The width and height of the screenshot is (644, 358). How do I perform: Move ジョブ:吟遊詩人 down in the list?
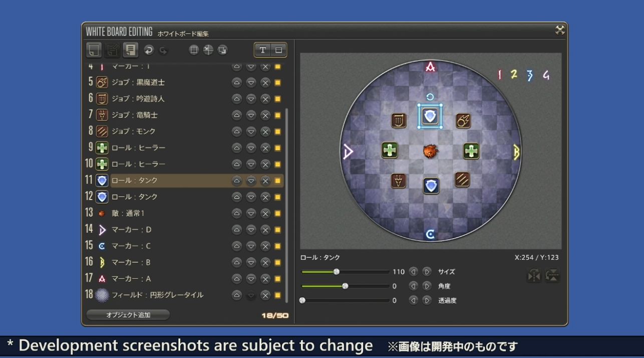pyautogui.click(x=251, y=99)
